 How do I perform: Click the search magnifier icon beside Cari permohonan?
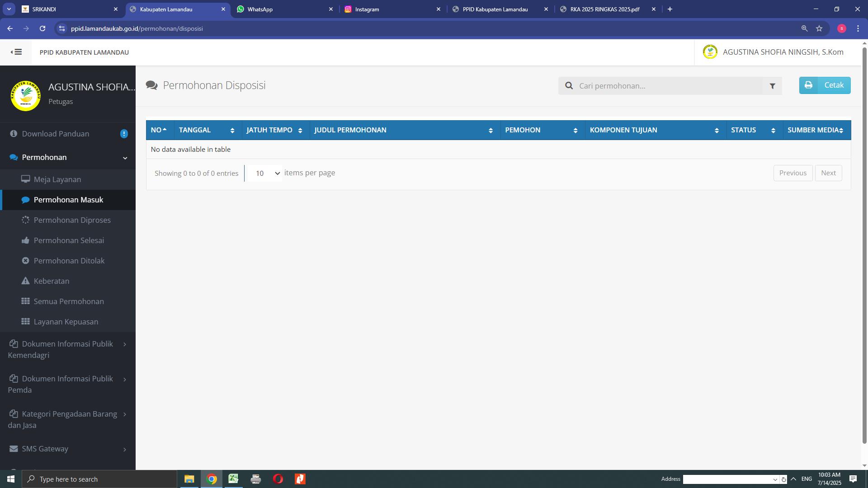click(569, 86)
